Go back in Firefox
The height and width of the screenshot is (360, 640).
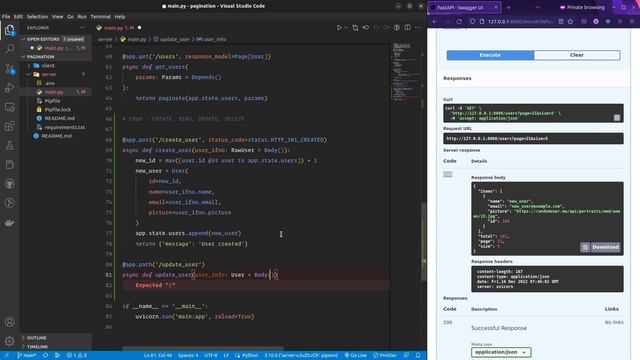(x=435, y=21)
